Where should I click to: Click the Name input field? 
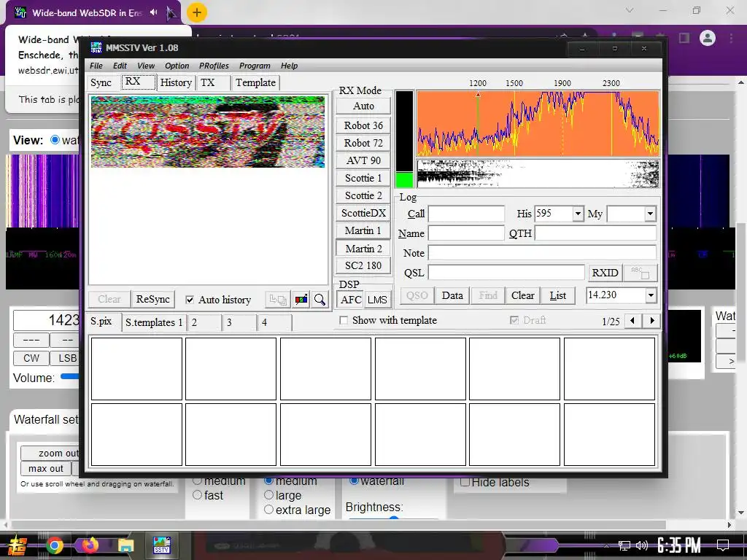point(466,233)
